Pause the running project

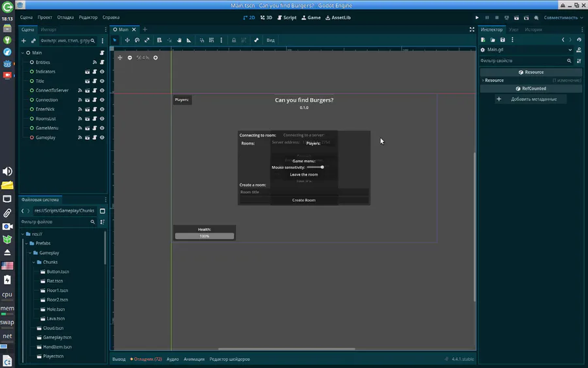tap(487, 18)
